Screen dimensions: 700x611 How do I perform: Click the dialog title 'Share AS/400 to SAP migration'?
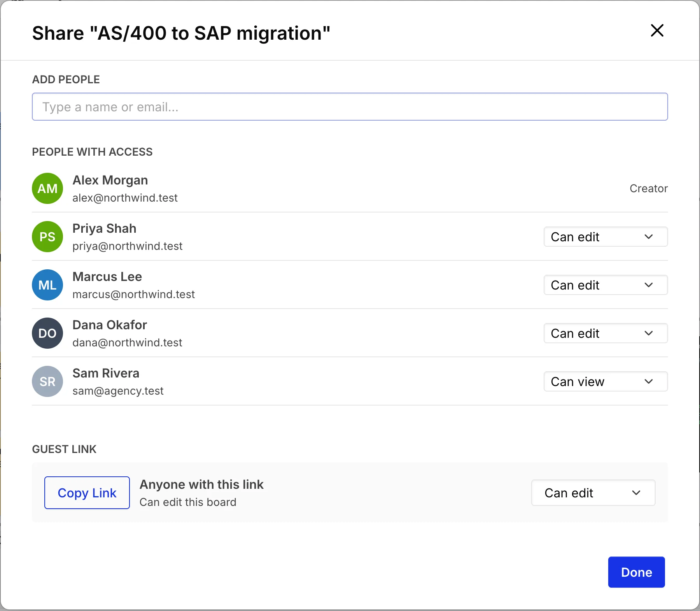pos(181,33)
